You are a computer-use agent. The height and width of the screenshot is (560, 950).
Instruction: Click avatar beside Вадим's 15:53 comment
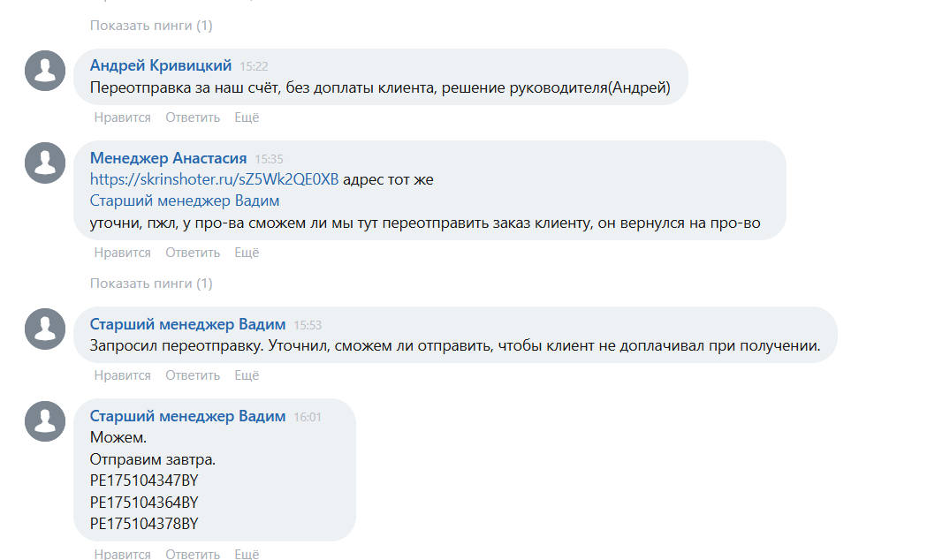tap(45, 329)
